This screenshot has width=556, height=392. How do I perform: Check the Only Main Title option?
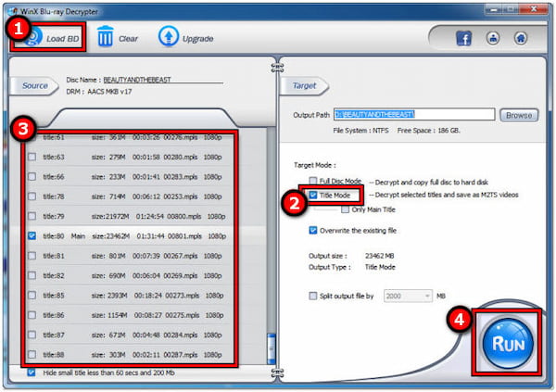pyautogui.click(x=345, y=210)
